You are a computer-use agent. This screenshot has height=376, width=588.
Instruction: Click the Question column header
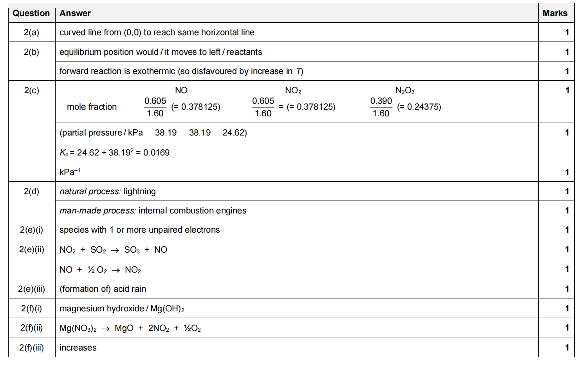(x=31, y=13)
